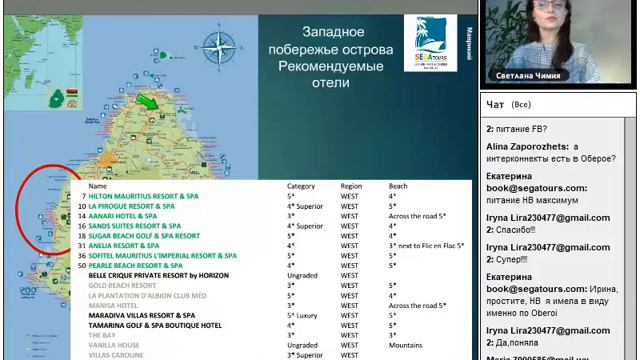Click '3* next to Flic en Flac 5*' cell
Viewport: 640px width, 360px height.
[426, 246]
